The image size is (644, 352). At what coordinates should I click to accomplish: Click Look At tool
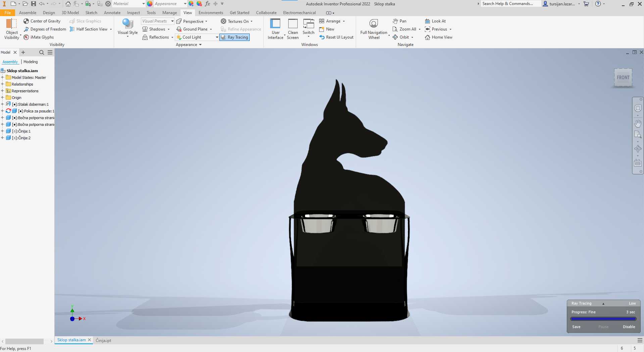pos(435,21)
